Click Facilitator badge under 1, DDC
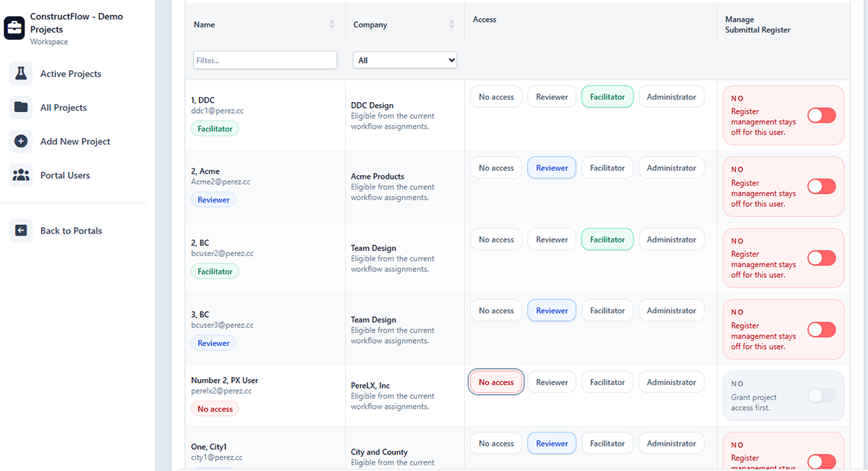The width and height of the screenshot is (868, 471). (215, 129)
